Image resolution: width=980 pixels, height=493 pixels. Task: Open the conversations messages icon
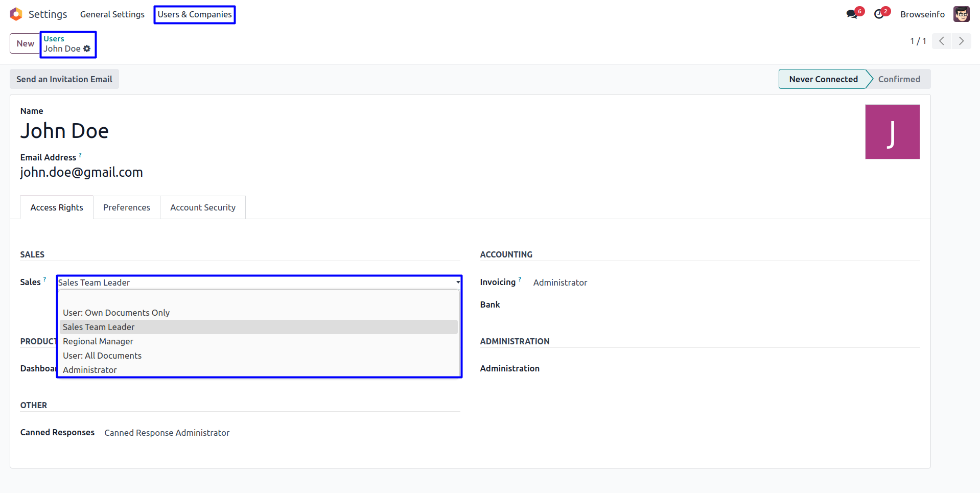[852, 14]
